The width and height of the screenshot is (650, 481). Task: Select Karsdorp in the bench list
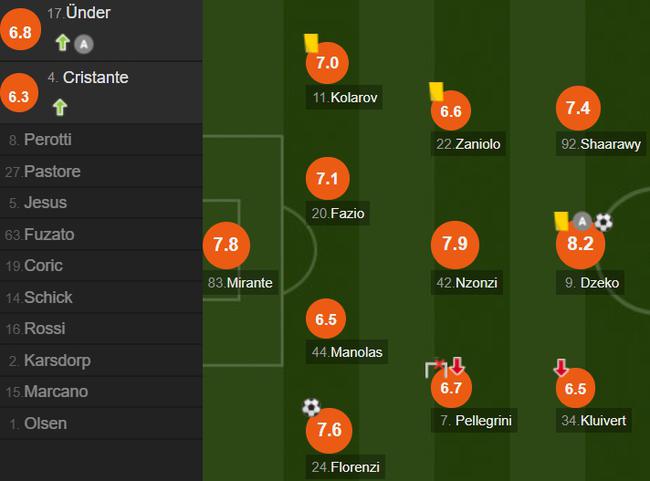coord(101,360)
